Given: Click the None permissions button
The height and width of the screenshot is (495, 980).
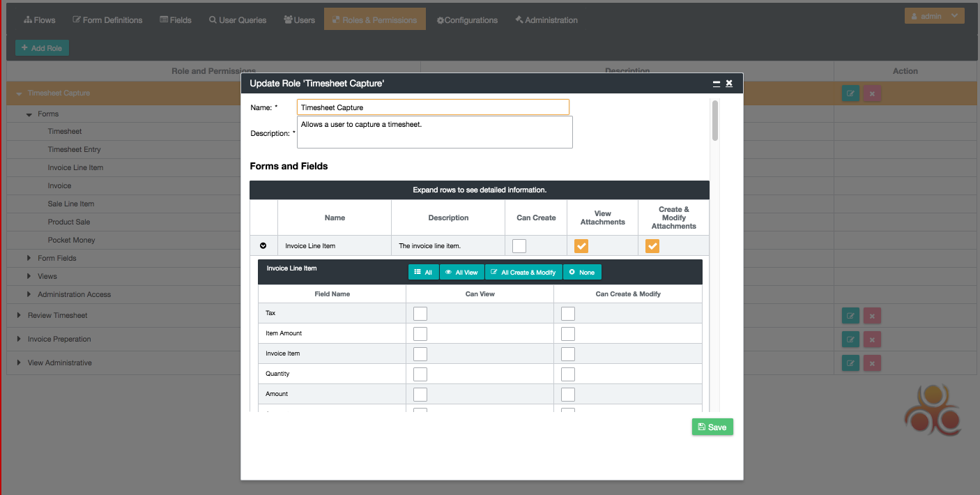Looking at the screenshot, I should coord(582,272).
